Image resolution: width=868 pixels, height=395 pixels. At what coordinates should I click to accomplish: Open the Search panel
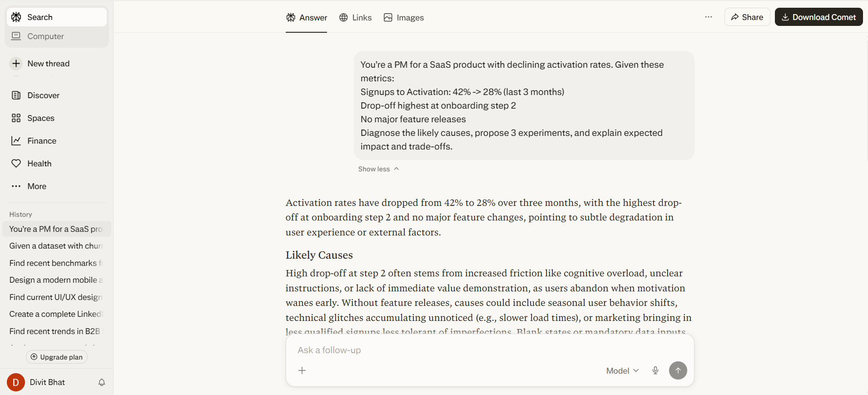click(39, 17)
